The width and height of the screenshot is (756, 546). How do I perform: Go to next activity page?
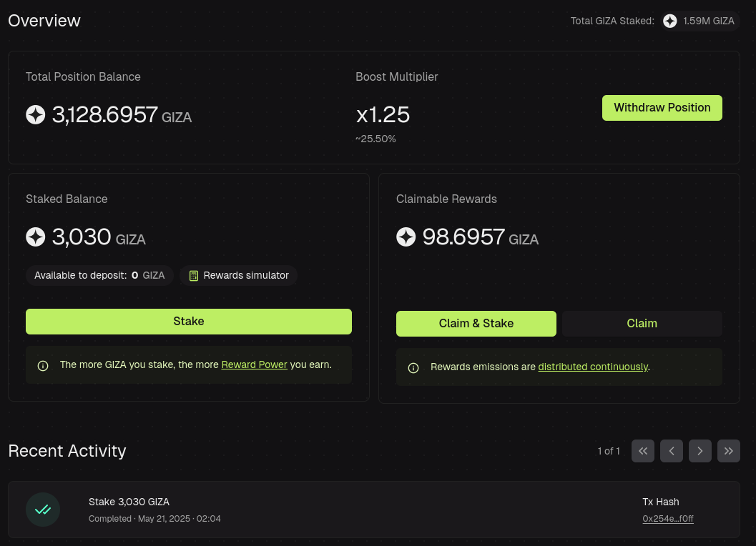[x=700, y=451]
